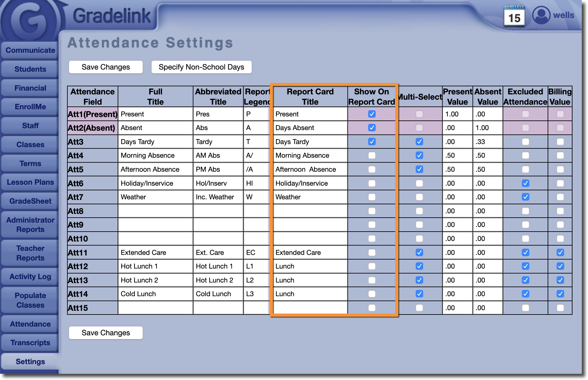Open the wells user profile icon
The width and height of the screenshot is (588, 380).
pyautogui.click(x=541, y=15)
